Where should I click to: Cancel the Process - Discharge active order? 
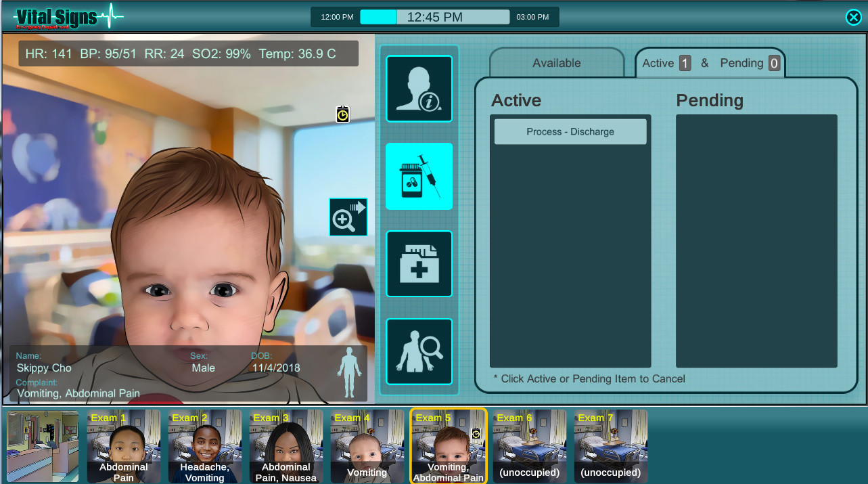[570, 131]
